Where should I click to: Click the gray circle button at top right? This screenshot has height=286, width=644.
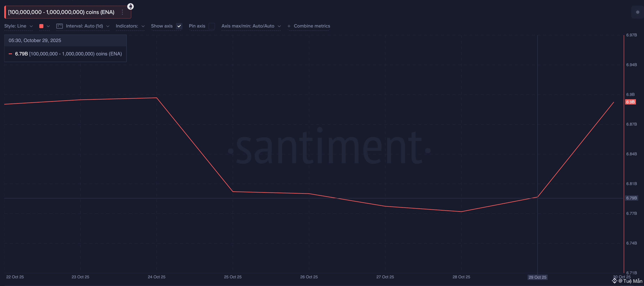tap(637, 12)
